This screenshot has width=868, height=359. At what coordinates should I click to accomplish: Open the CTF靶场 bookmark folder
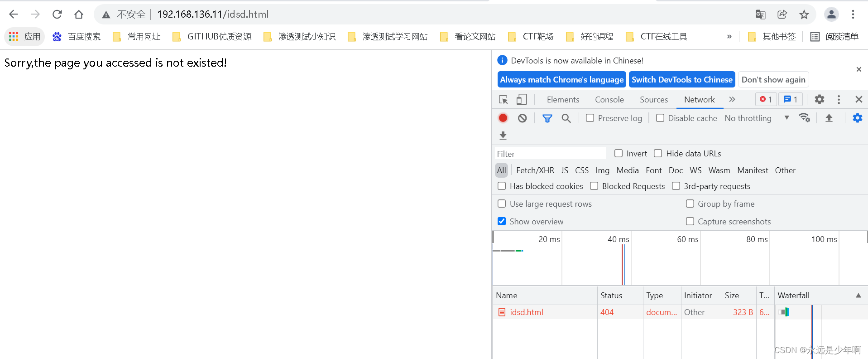(531, 37)
